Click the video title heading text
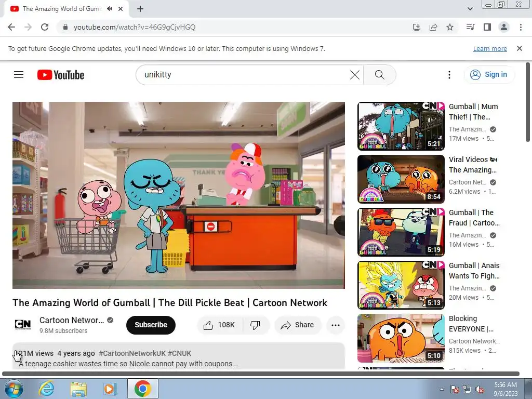 [170, 303]
